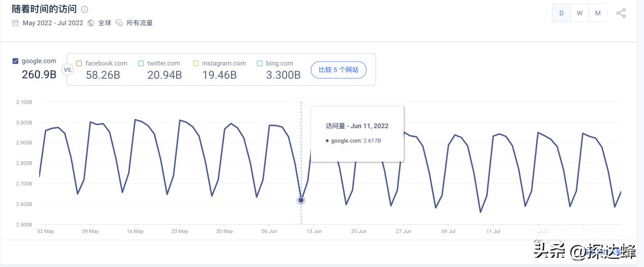Check the instagram.com comparison box
This screenshot has width=644, height=267.
[x=195, y=64]
